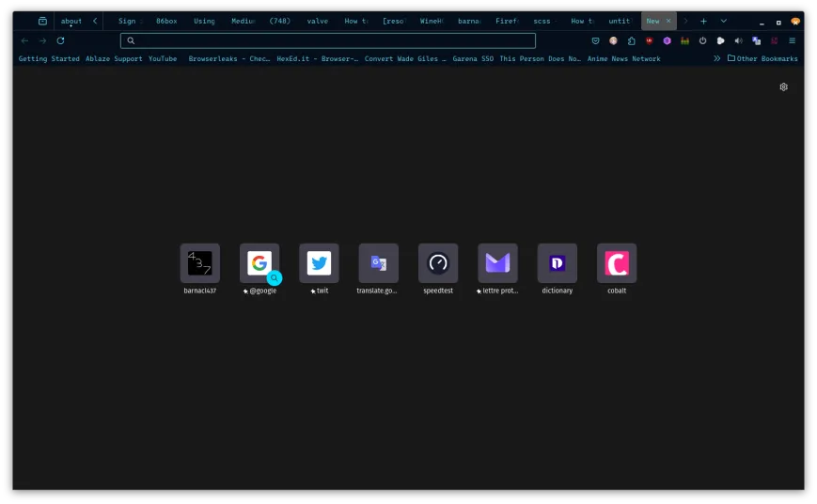Image resolution: width=817 pixels, height=504 pixels.
Task: Open the extensions puzzle-piece menu
Action: click(632, 40)
